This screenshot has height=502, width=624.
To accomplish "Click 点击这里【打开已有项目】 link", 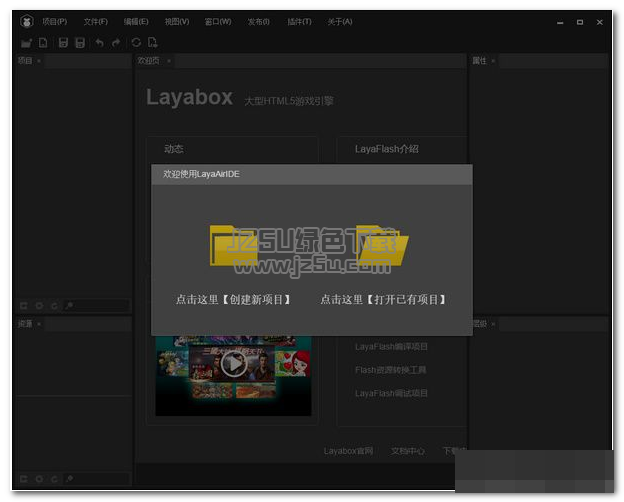I will pyautogui.click(x=383, y=299).
